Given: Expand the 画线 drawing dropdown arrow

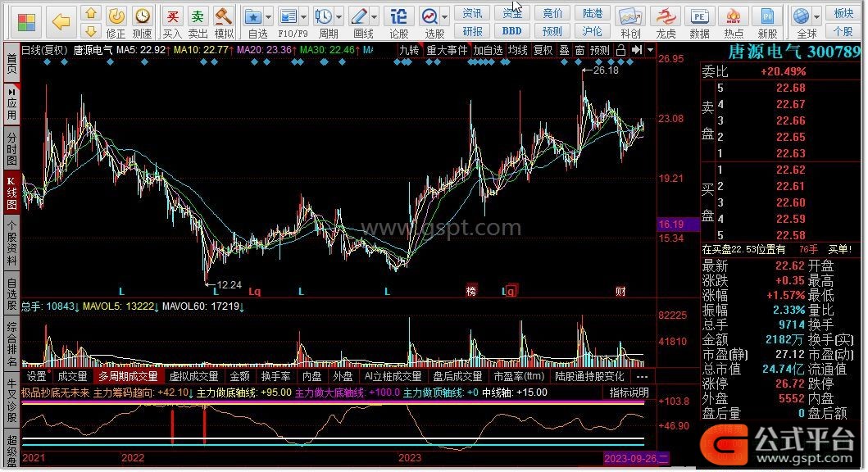Looking at the screenshot, I should pyautogui.click(x=375, y=17).
